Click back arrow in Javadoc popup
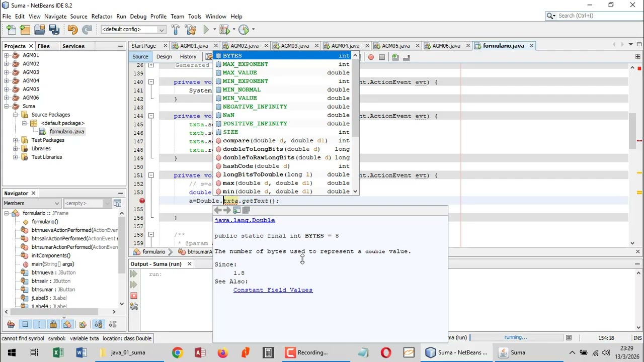 218,210
